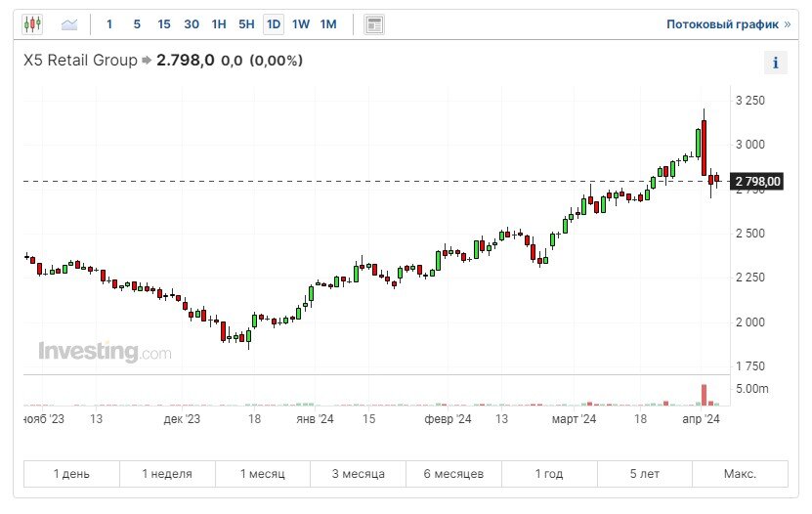Click the 3 250 price axis label

click(749, 101)
